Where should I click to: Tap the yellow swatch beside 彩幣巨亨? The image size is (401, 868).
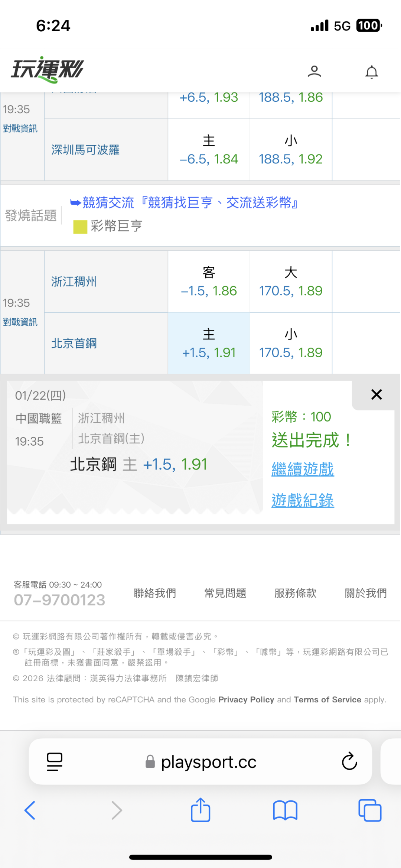pyautogui.click(x=80, y=227)
